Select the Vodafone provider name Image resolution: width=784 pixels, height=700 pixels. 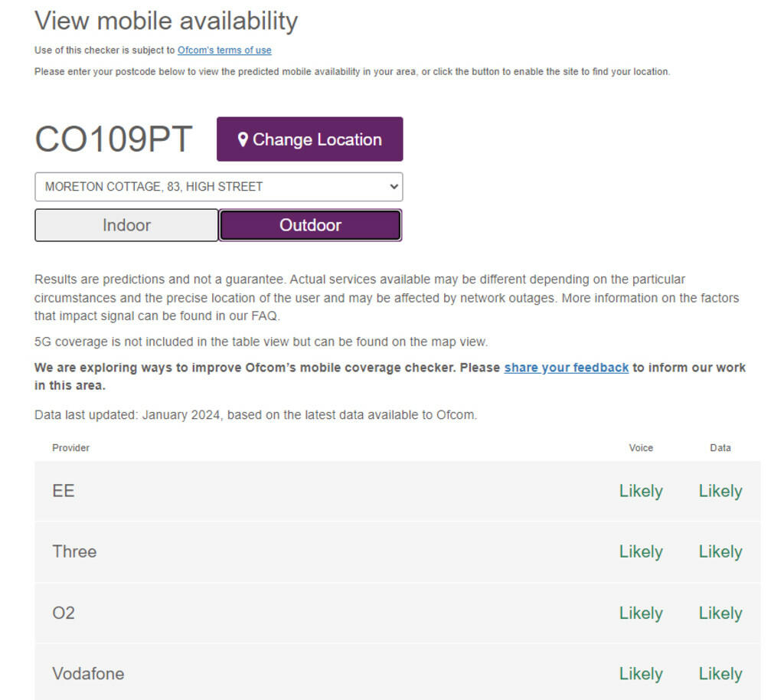88,674
